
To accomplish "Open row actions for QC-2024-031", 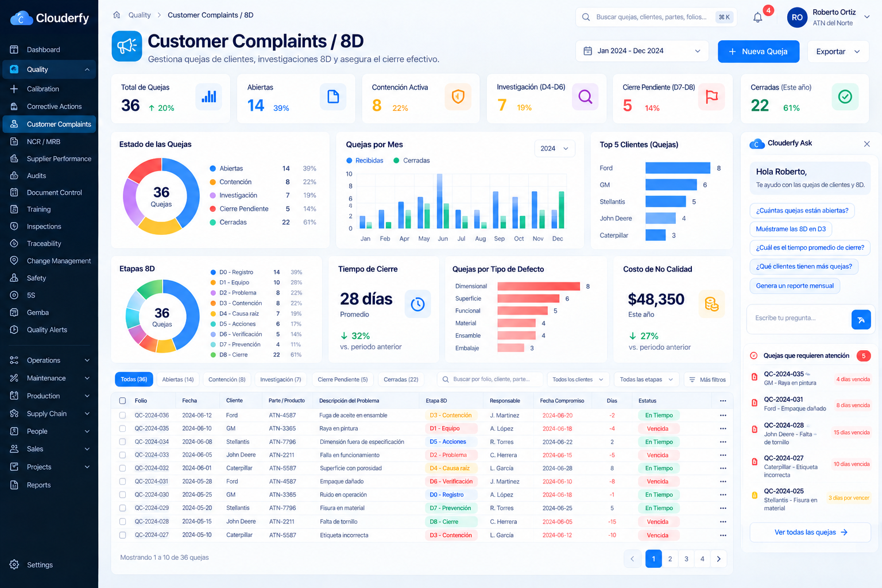I will [722, 482].
